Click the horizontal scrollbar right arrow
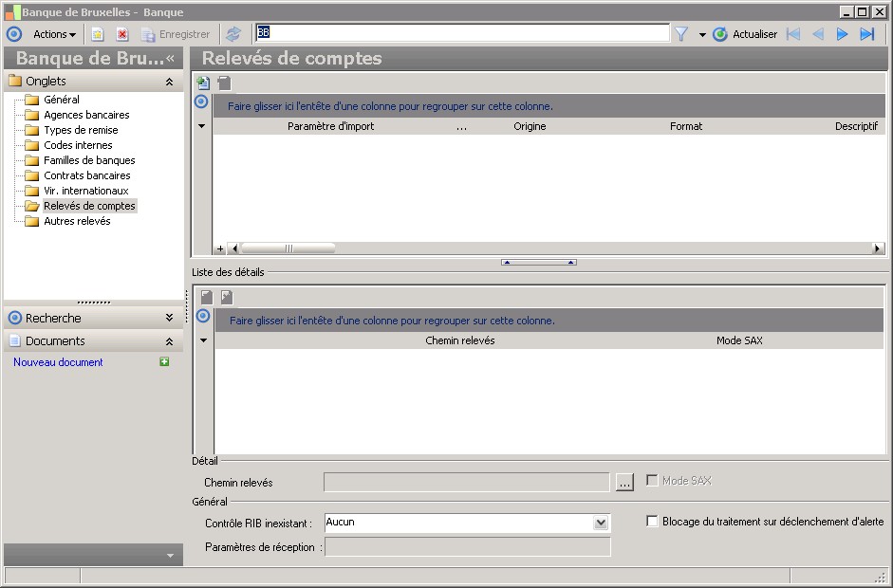Image resolution: width=893 pixels, height=588 pixels. 878,248
